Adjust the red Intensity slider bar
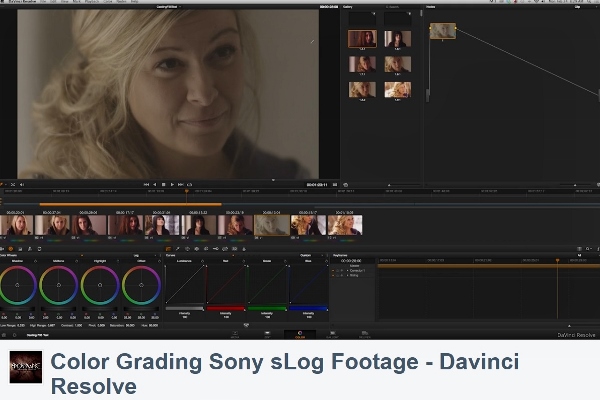 point(225,308)
